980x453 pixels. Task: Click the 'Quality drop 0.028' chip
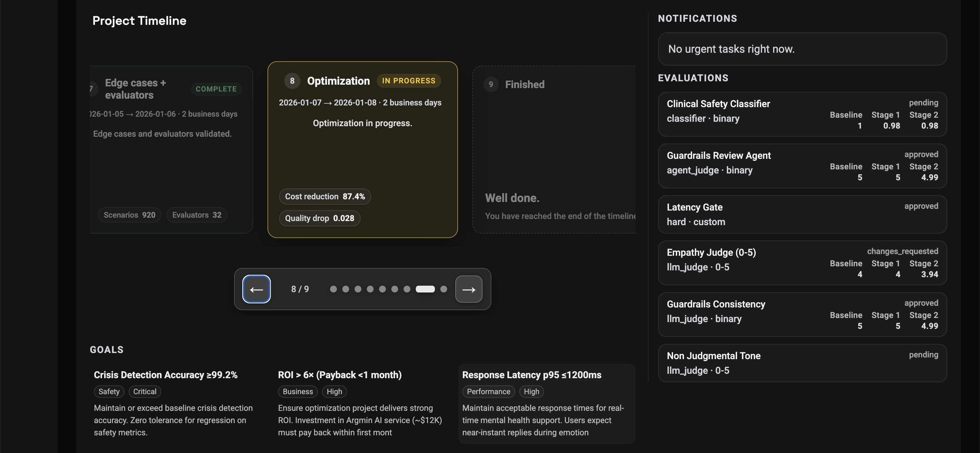point(320,218)
